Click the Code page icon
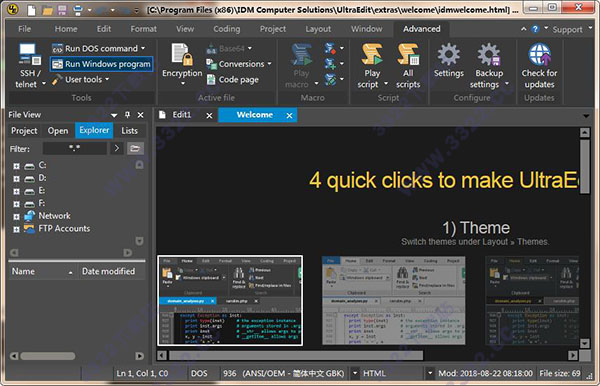 coord(211,80)
